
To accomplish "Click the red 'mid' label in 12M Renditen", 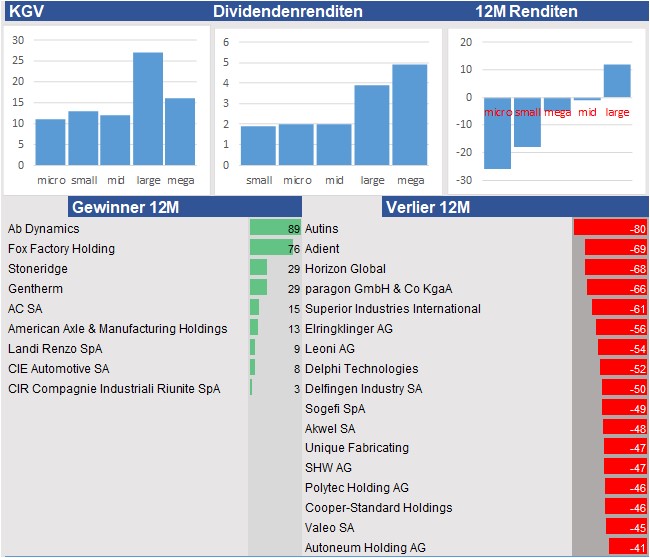I will tap(587, 112).
